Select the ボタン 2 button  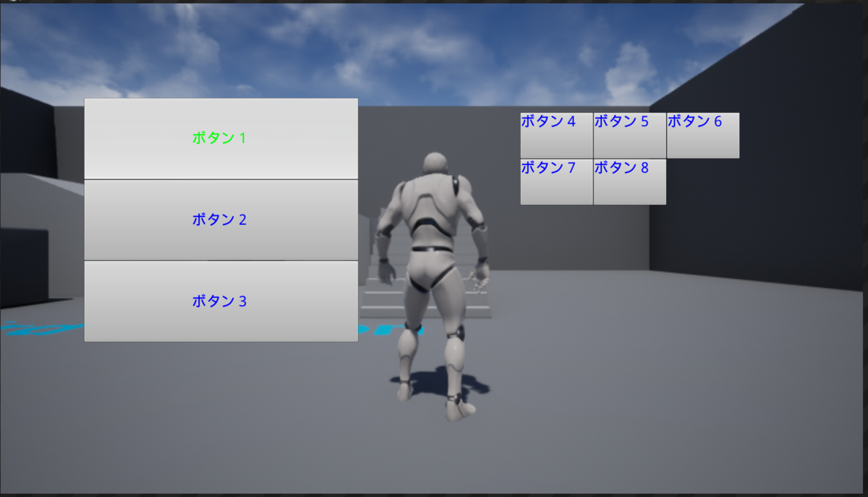point(221,220)
